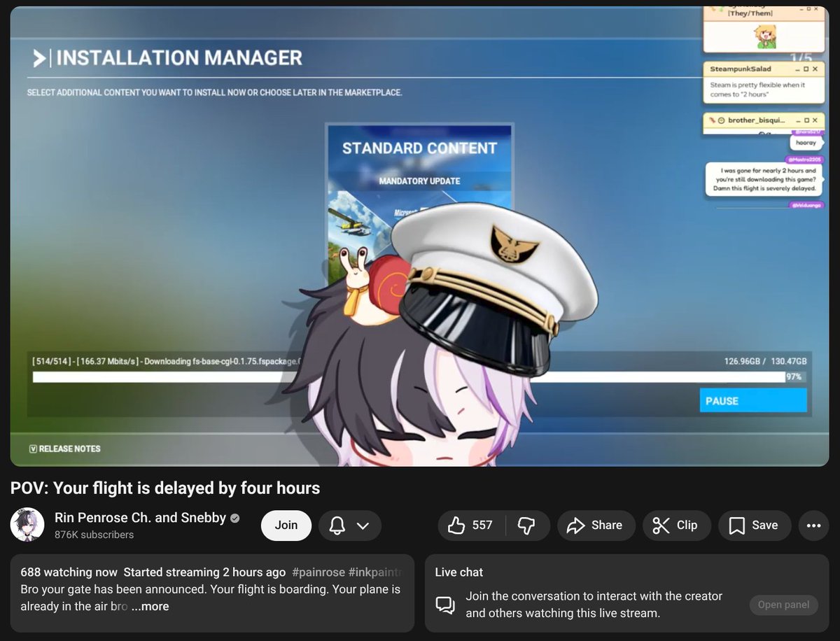The height and width of the screenshot is (641, 840).
Task: Click the download progress bar
Action: click(419, 377)
